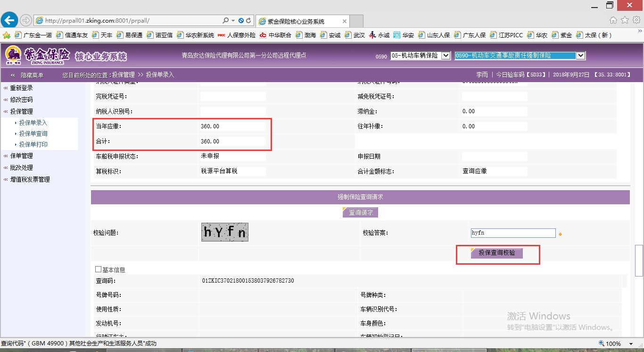The width and height of the screenshot is (644, 352).
Task: Click the refresh icon in address bar
Action: pyautogui.click(x=248, y=21)
